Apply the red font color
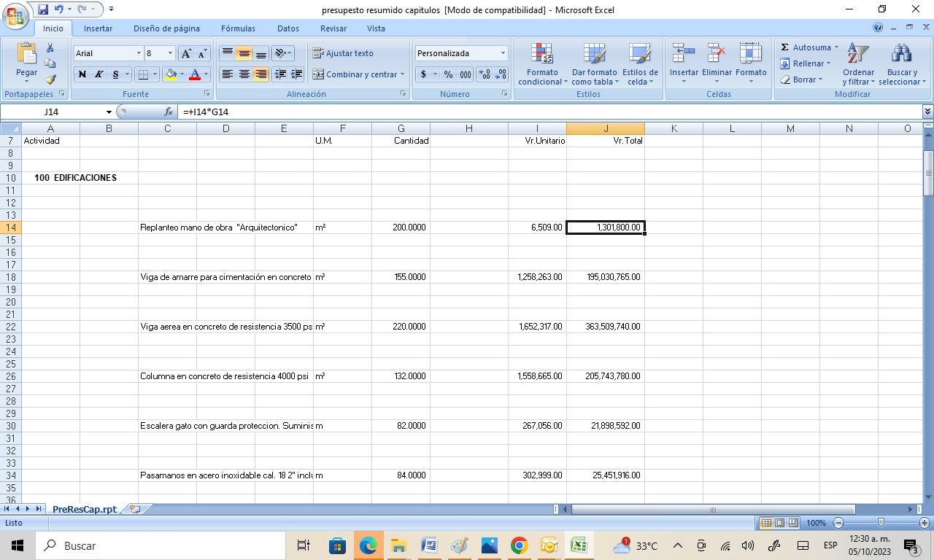Screen dimensions: 934x560 [195, 74]
